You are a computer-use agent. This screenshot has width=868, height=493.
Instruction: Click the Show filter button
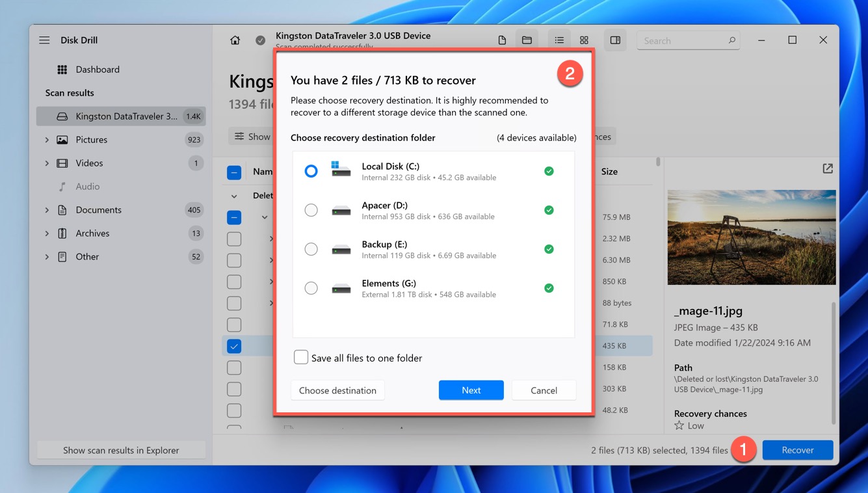[252, 137]
